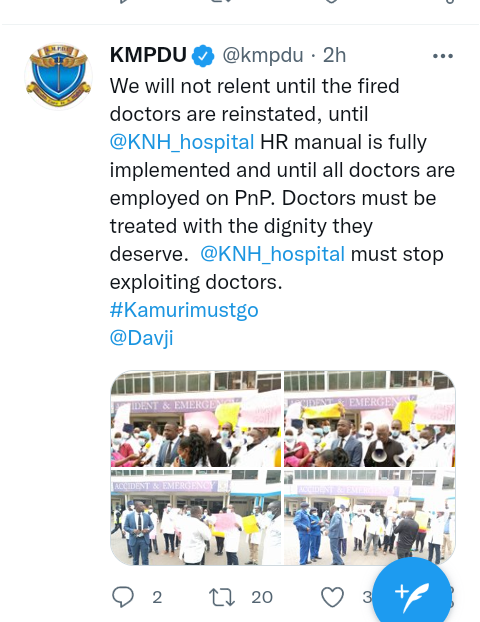Open the #Kamurimustgo hashtag
The height and width of the screenshot is (622, 480).
pyautogui.click(x=184, y=310)
